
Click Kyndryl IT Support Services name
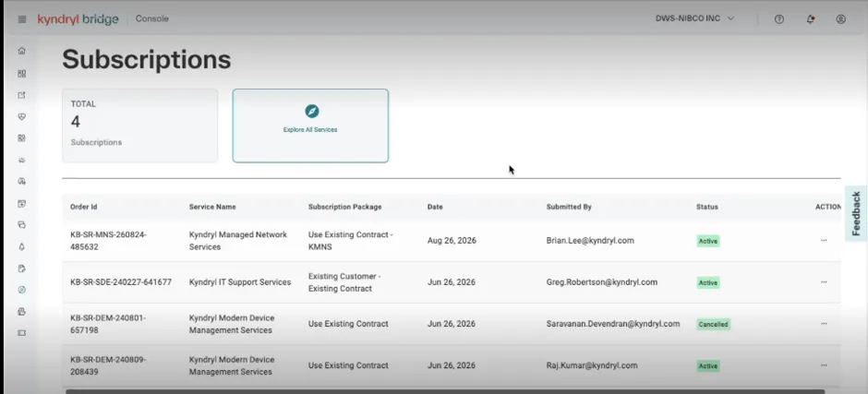(240, 282)
